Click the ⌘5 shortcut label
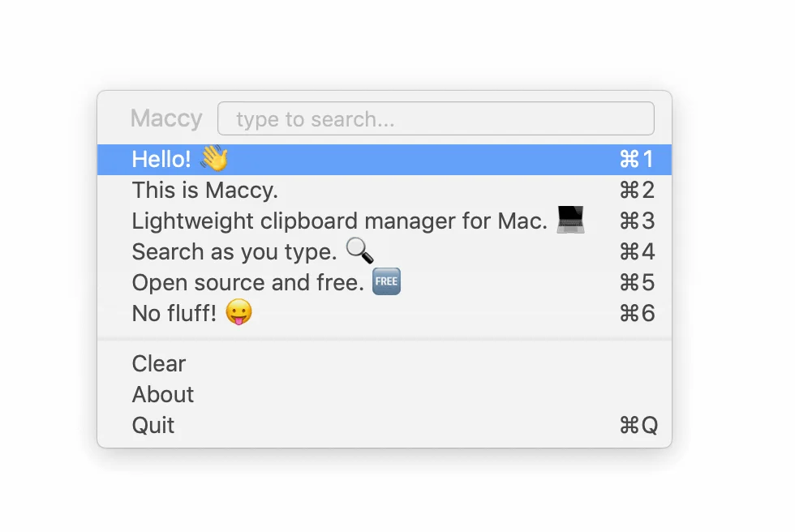This screenshot has width=795, height=532. coord(638,281)
